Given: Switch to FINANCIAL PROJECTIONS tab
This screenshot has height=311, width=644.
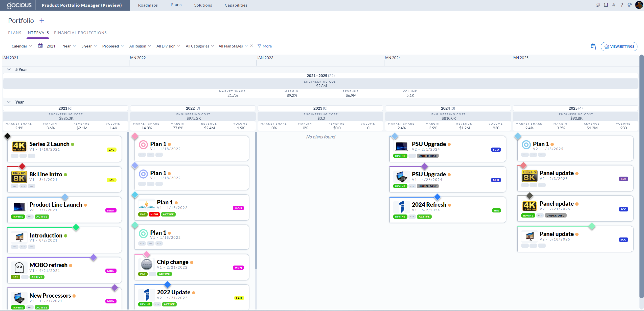Looking at the screenshot, I should 80,33.
